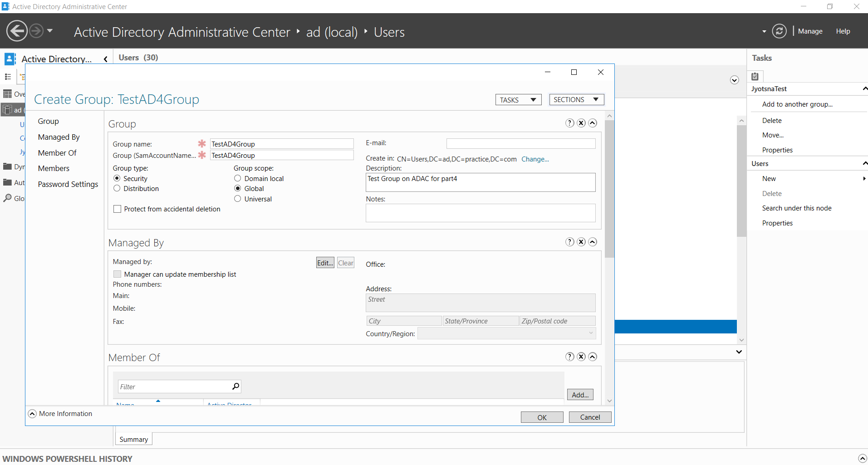Open navigation history dropdown next to forward arrow
Viewport: 868px width, 465px height.
(x=50, y=31)
